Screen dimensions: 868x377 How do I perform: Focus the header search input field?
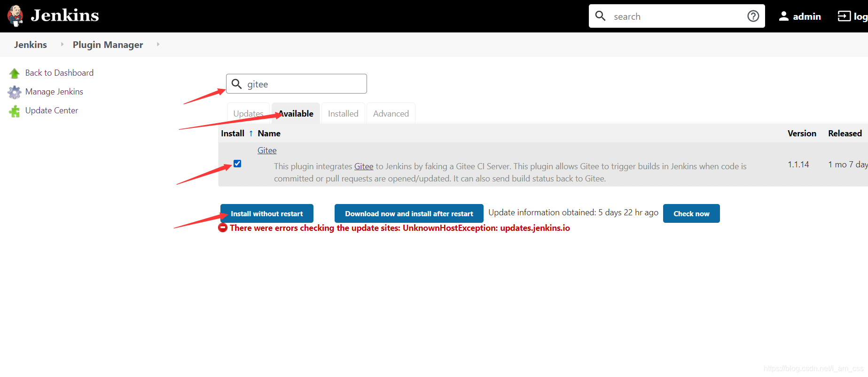click(x=677, y=16)
